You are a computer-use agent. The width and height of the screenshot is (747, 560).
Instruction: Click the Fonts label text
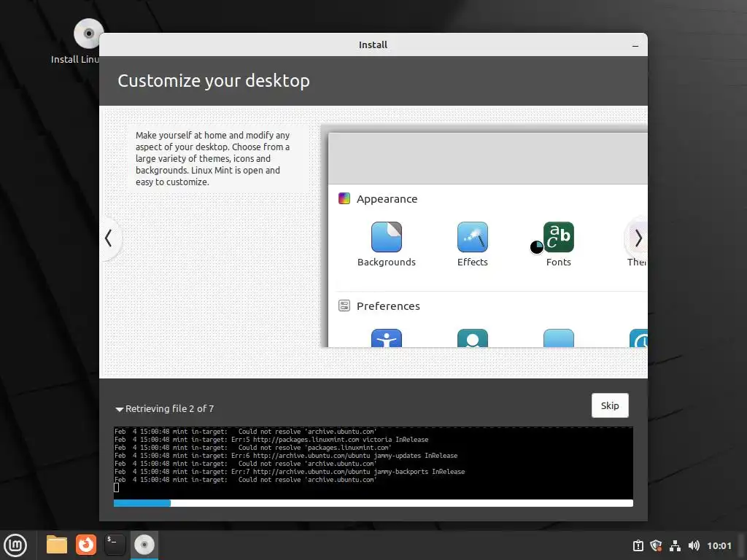point(558,262)
